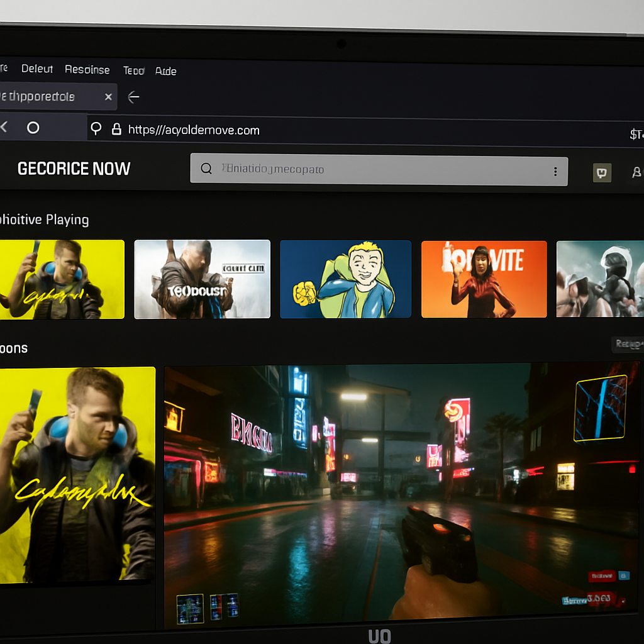
Task: Click the GECORICE NOW logo
Action: pyautogui.click(x=74, y=169)
